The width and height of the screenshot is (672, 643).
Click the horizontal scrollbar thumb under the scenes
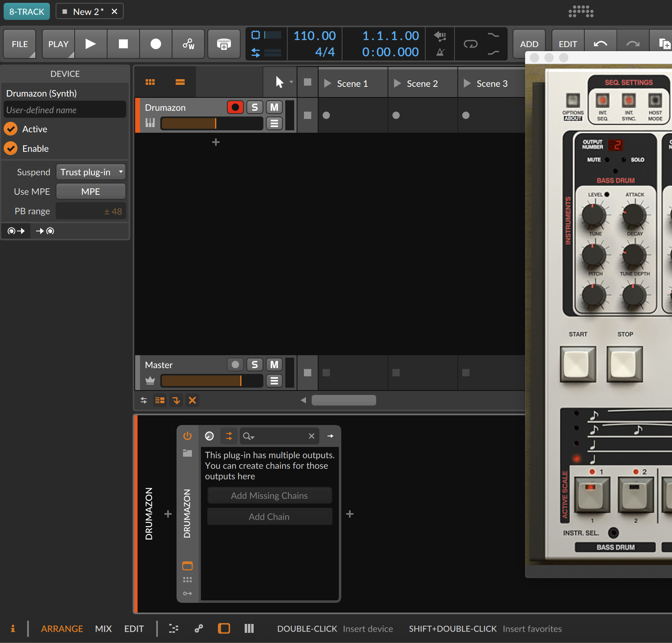coord(344,400)
